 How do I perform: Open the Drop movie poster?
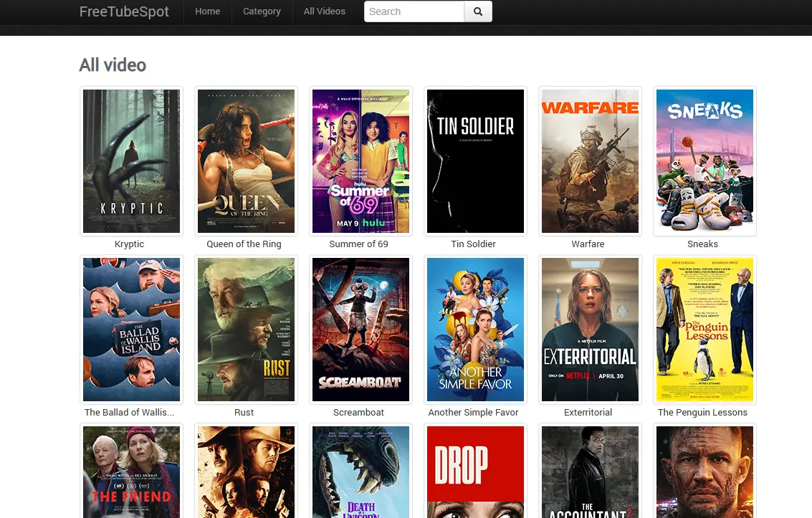[x=475, y=472]
